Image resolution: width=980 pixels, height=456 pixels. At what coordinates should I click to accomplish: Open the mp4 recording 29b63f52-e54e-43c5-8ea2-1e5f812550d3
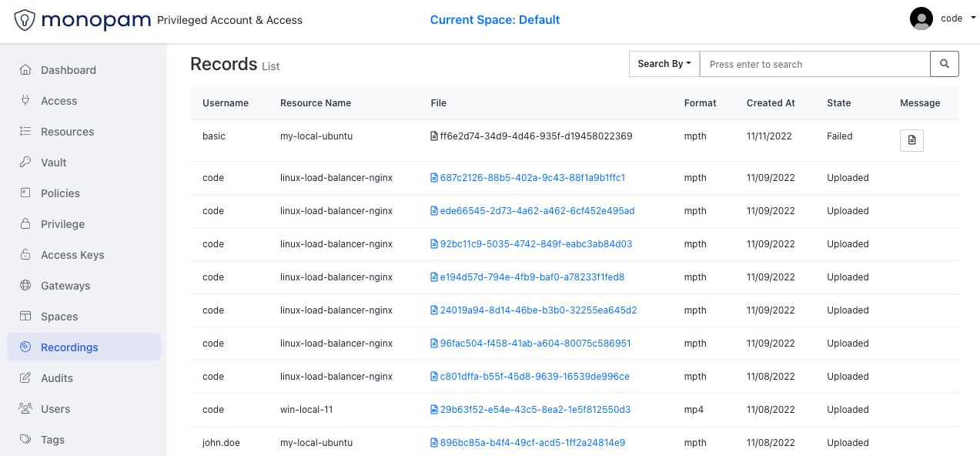tap(535, 410)
